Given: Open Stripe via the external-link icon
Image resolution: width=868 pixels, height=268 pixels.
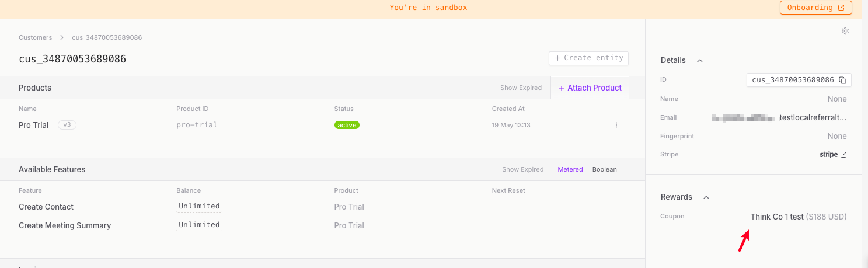Looking at the screenshot, I should [x=843, y=155].
